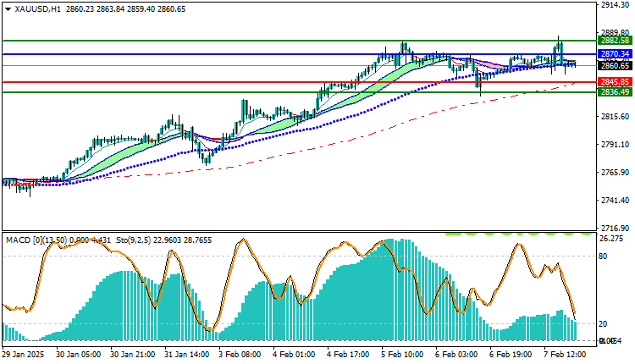
Task: Select the blue 2870.34 price label
Action: click(615, 54)
